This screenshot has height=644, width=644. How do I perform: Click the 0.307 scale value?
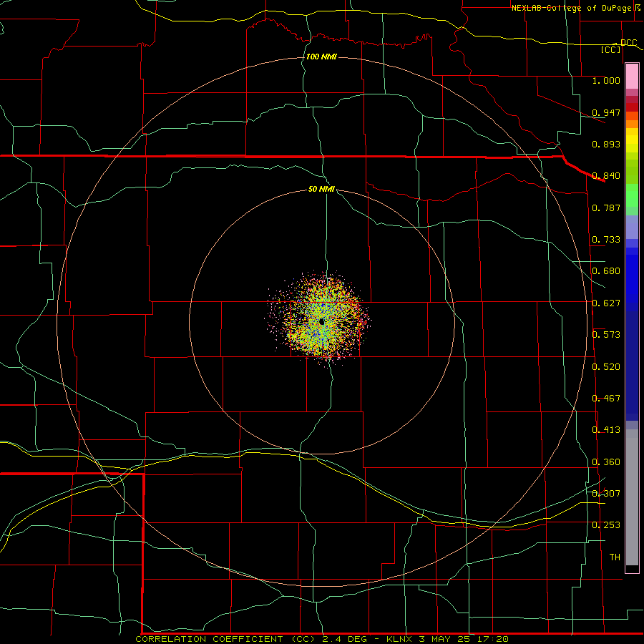click(606, 494)
